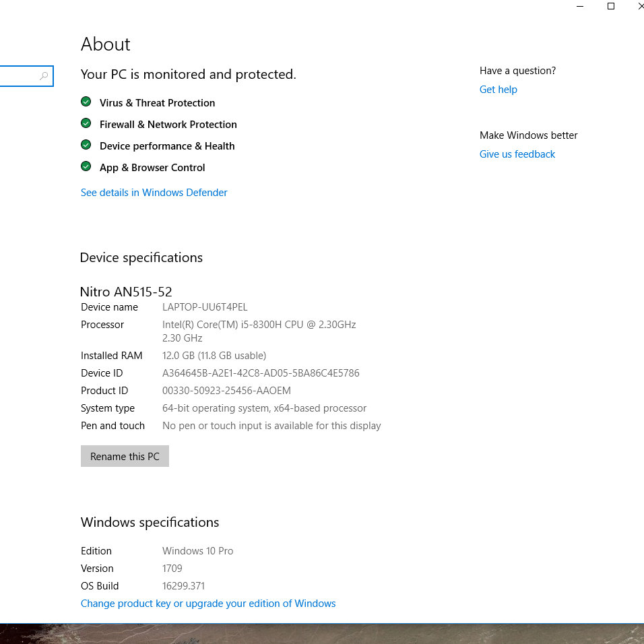Click the Installed RAM value 12.0 GB
Viewport: 644px width, 644px height.
click(214, 356)
